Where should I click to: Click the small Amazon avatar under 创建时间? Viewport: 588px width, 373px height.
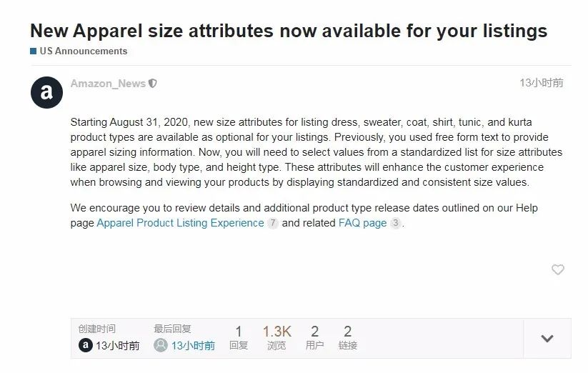click(x=86, y=345)
